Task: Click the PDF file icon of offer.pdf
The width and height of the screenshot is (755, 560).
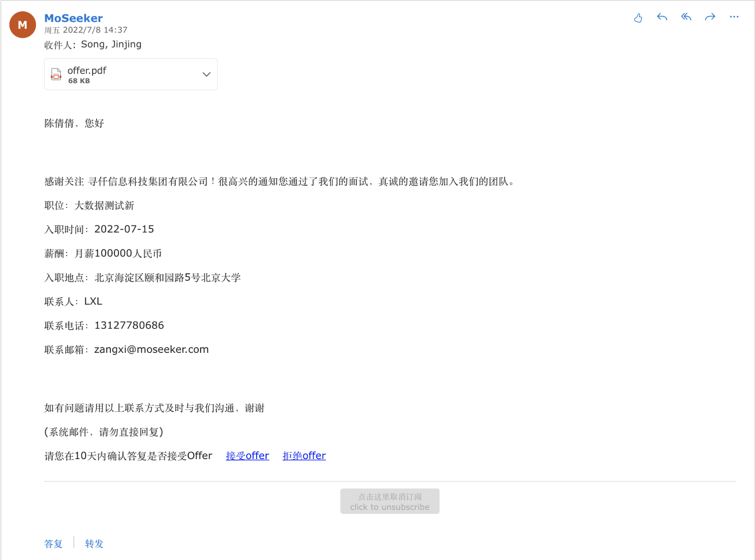Action: click(56, 74)
